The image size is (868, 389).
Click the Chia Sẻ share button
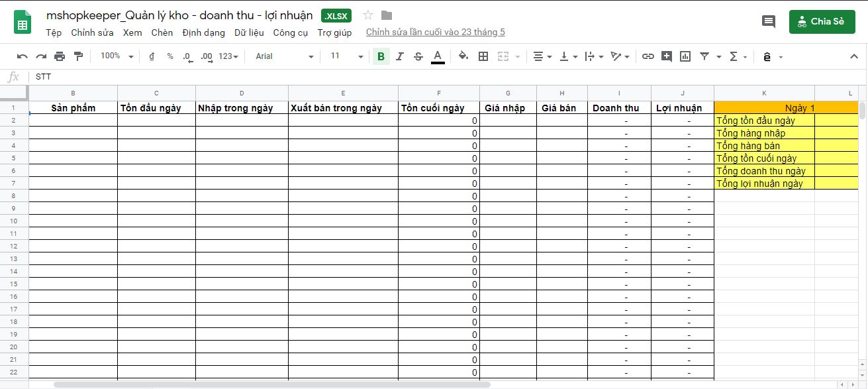822,21
